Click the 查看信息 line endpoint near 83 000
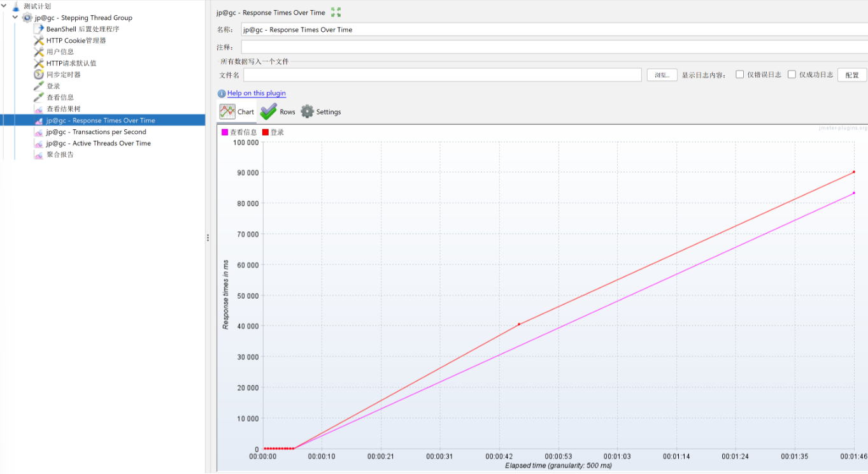 tap(853, 193)
